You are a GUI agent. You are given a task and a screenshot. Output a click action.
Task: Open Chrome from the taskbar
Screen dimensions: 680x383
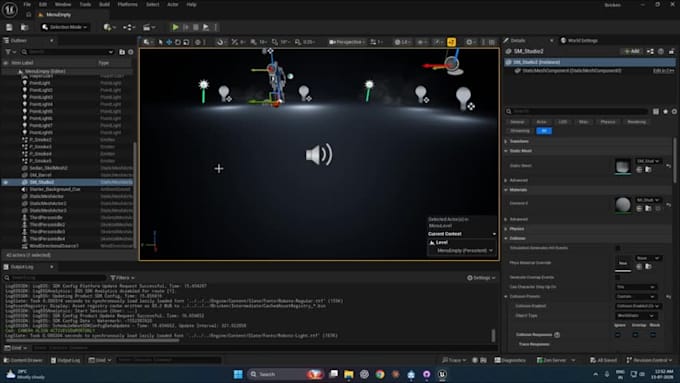click(x=380, y=374)
